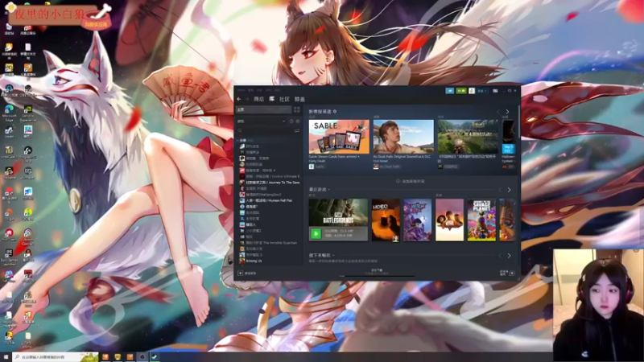The width and height of the screenshot is (644, 362).
Task: Open the Witch It cover in recent games
Action: (x=418, y=220)
